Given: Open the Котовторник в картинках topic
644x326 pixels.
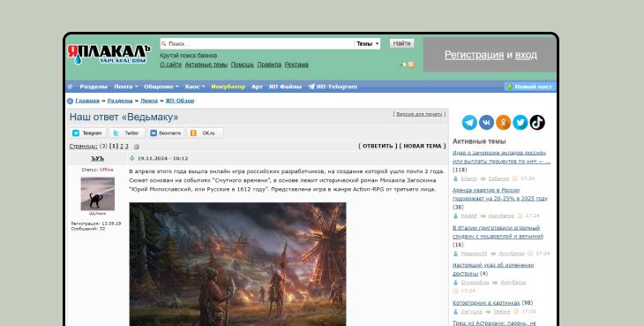Looking at the screenshot, I should (486, 303).
